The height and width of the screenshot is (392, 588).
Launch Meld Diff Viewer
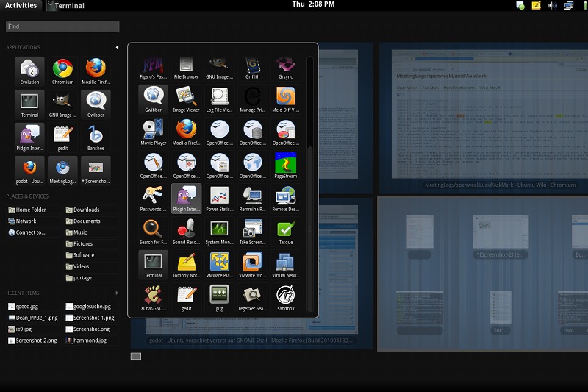tap(285, 99)
